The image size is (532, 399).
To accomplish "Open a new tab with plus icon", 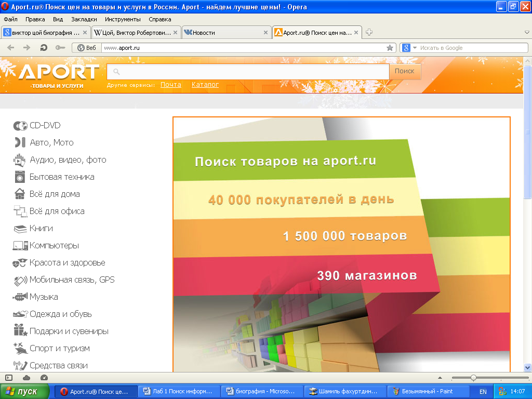I will [x=369, y=32].
